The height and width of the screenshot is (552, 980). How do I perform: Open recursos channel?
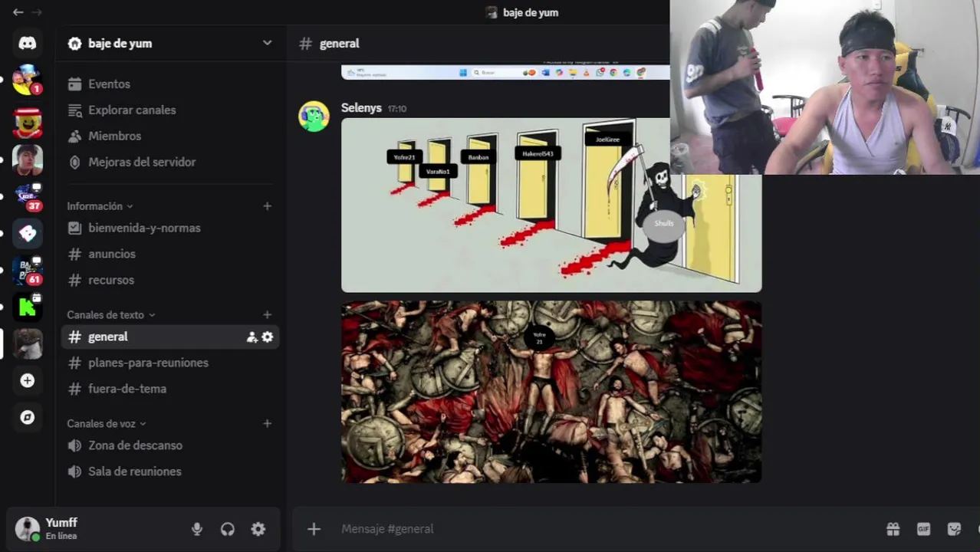tap(170, 281)
